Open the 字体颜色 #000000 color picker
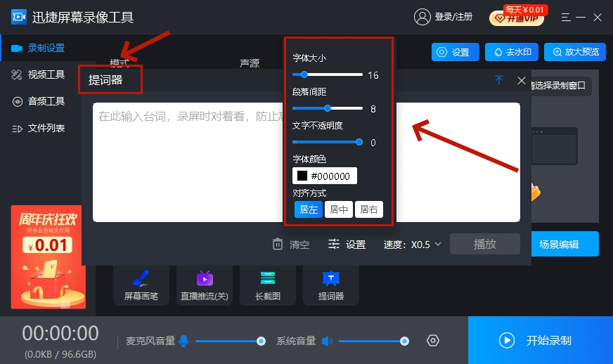Image resolution: width=613 pixels, height=364 pixels. pos(325,176)
